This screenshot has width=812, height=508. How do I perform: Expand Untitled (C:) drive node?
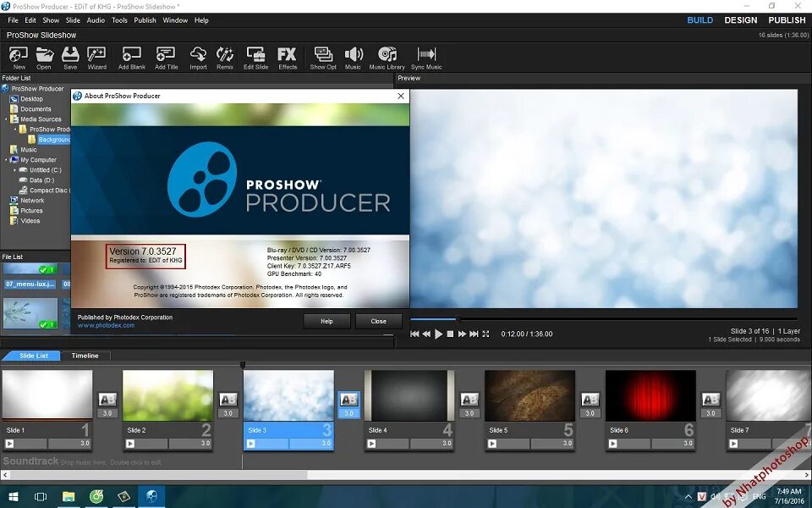pos(14,170)
